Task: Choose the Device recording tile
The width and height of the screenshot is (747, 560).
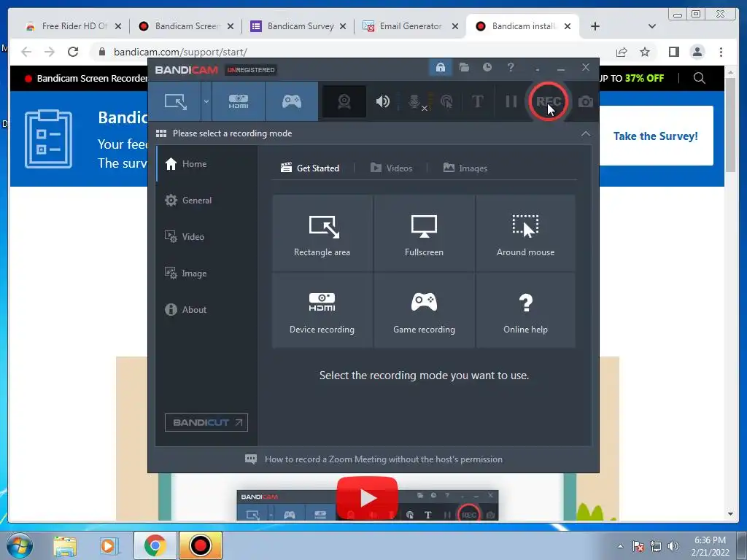Action: (x=322, y=311)
